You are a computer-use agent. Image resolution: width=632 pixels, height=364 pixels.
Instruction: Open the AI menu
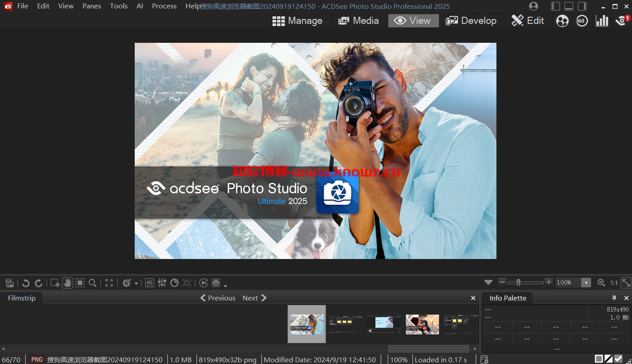140,6
